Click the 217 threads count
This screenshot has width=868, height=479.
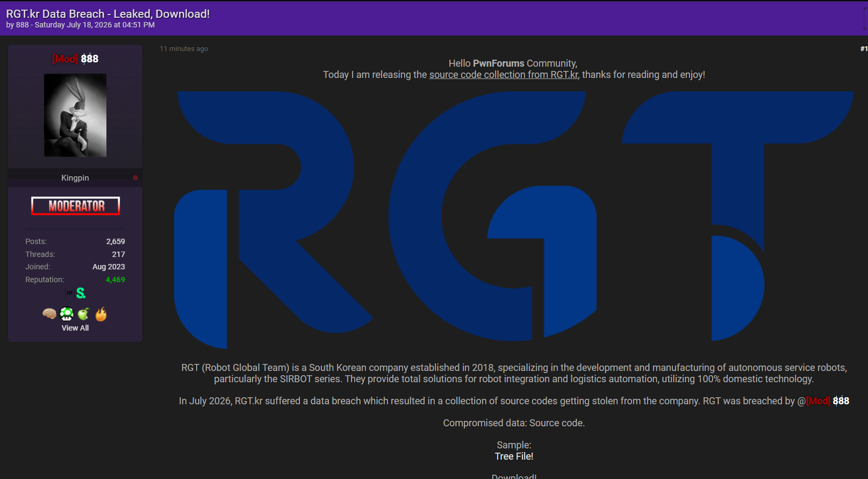point(119,254)
